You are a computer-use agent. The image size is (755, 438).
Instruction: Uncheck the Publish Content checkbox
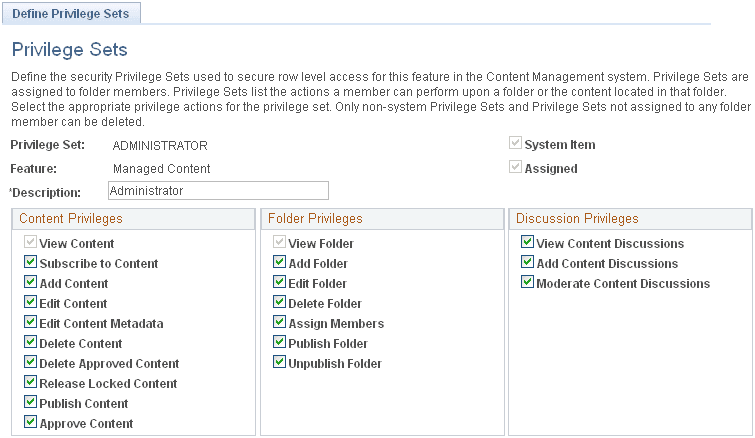coord(31,404)
